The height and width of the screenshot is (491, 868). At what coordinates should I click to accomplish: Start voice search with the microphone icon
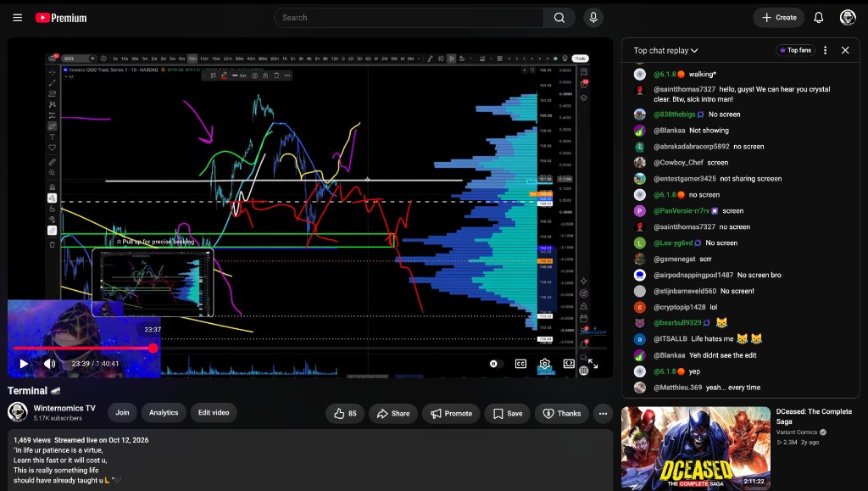(x=593, y=18)
